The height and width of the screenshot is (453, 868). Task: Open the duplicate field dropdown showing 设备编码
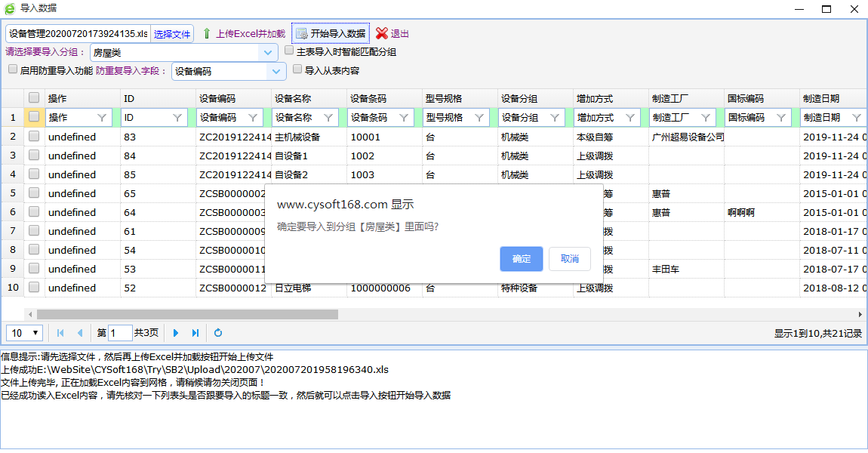click(275, 71)
